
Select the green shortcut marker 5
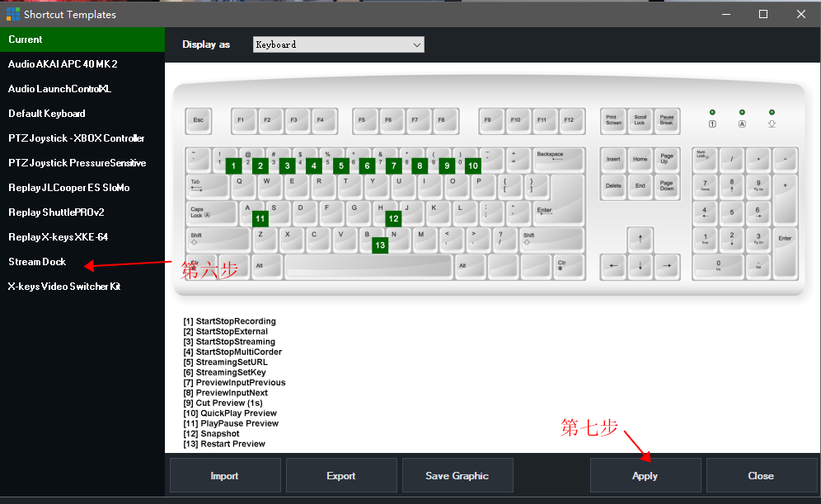coord(341,166)
